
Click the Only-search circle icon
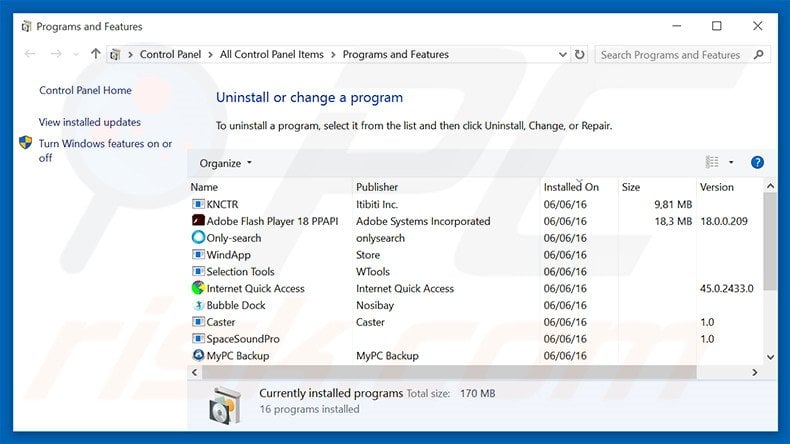tap(198, 237)
